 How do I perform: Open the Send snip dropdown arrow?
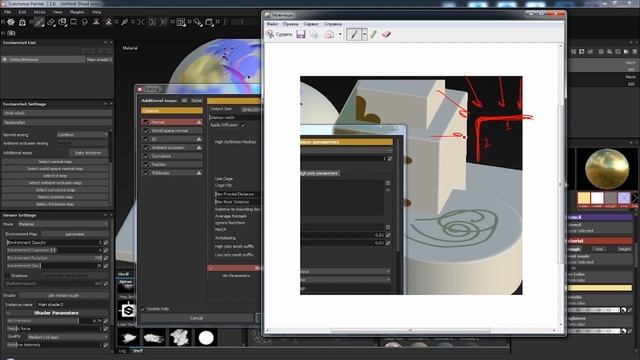(340, 35)
